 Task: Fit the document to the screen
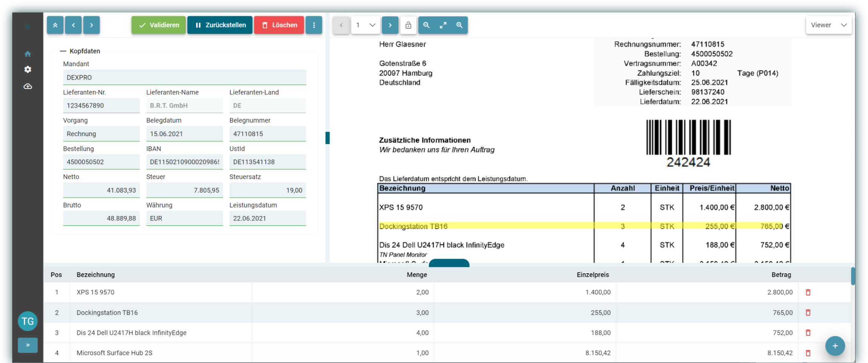(443, 25)
